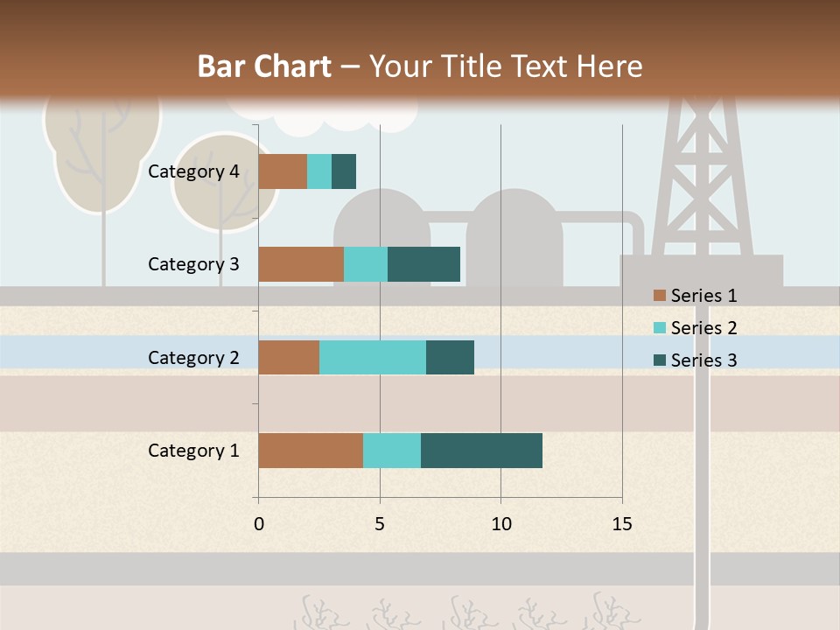Click the value 5 on the horizontal axis
The image size is (840, 630).
tap(380, 524)
